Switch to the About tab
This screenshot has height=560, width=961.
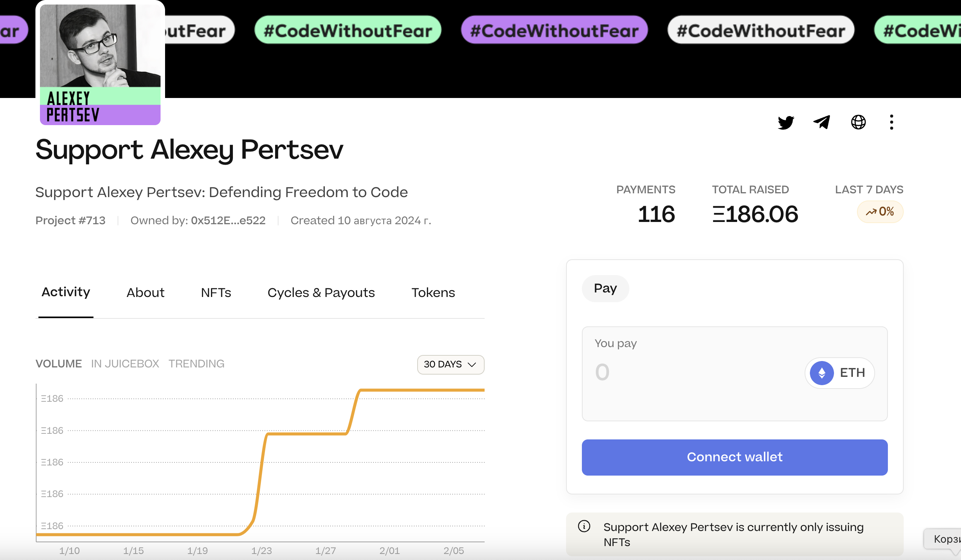coord(145,293)
